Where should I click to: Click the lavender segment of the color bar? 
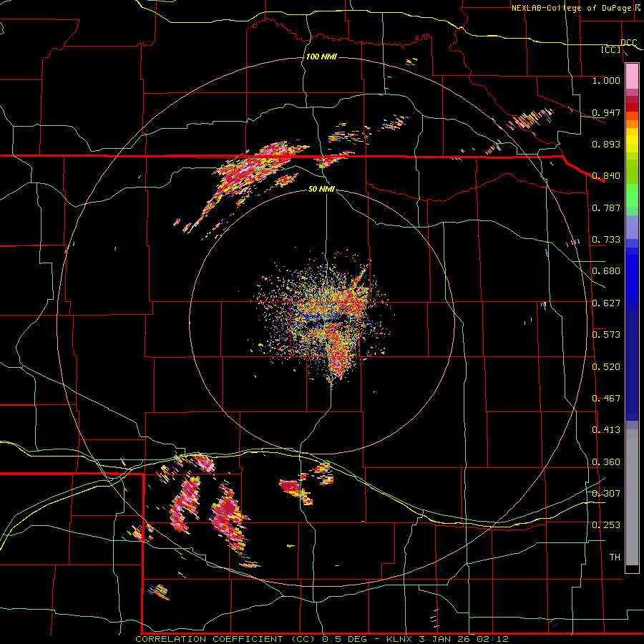[x=632, y=227]
